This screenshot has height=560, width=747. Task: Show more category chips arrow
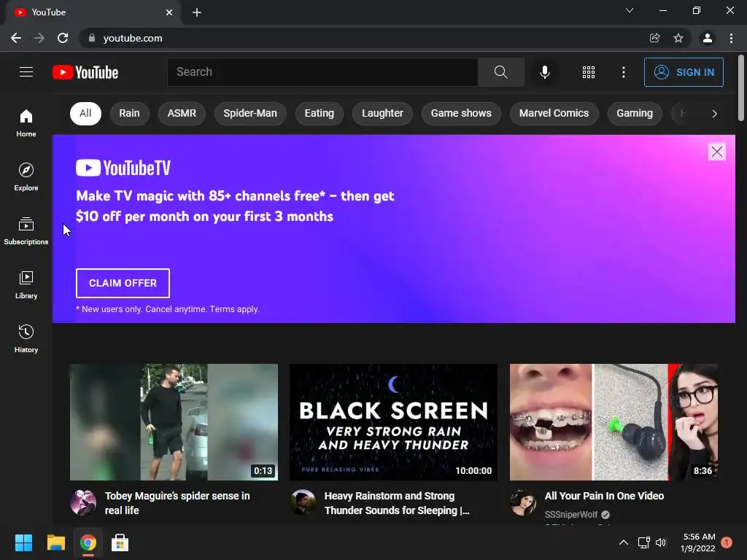(714, 113)
